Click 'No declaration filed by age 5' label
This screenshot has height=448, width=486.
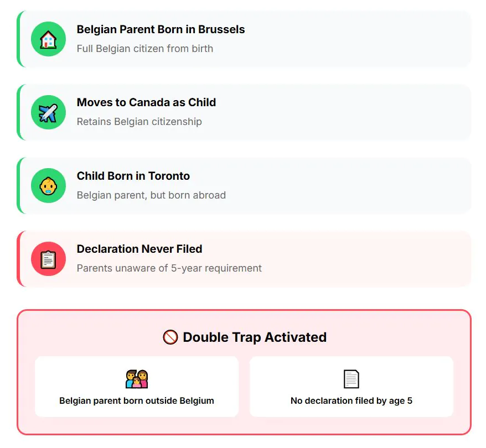tap(351, 400)
